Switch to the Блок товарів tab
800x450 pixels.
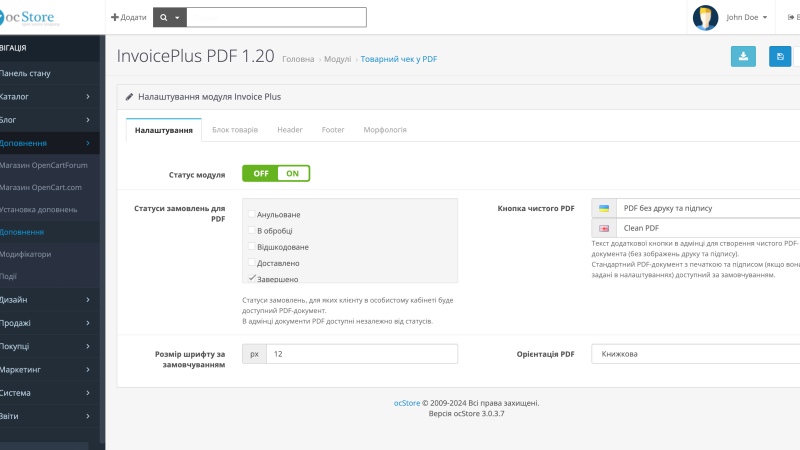235,130
